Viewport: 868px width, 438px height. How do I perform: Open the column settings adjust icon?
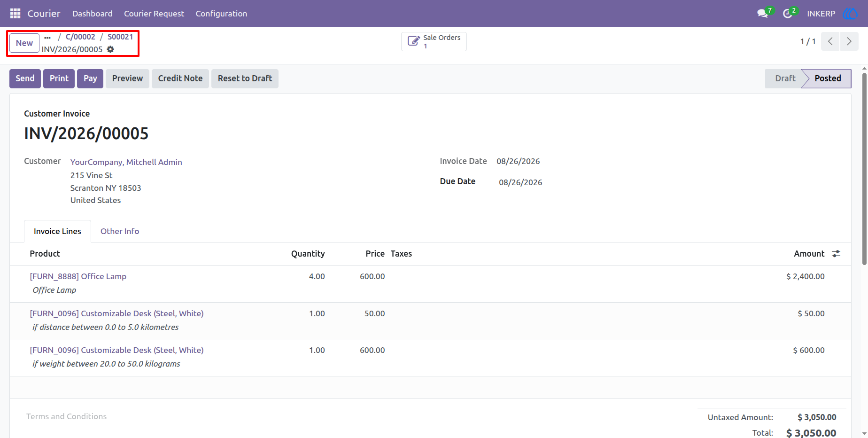tap(836, 254)
